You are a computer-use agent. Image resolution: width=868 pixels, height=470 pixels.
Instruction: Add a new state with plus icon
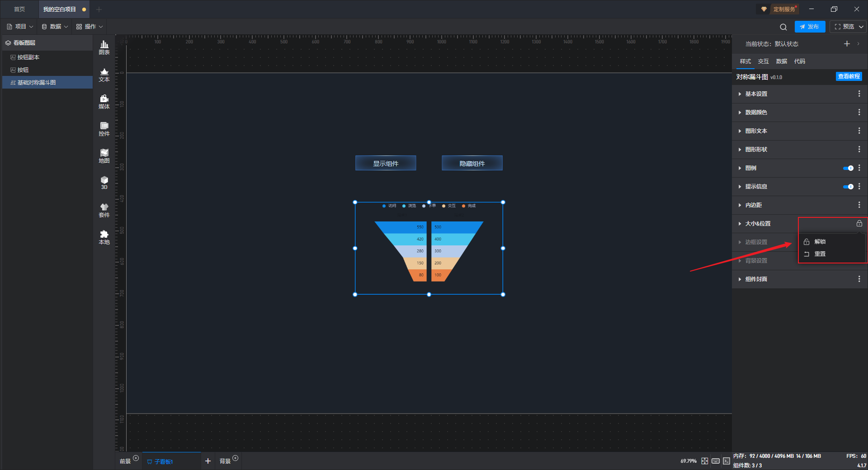pos(847,44)
